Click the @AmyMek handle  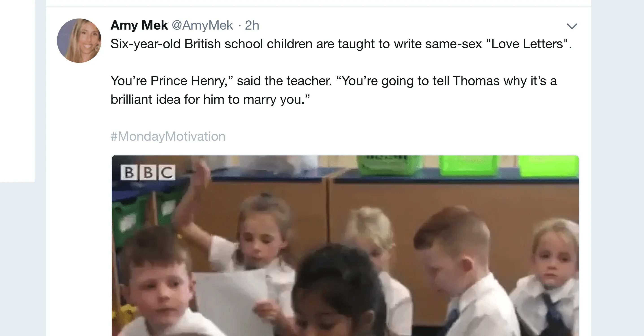[202, 25]
